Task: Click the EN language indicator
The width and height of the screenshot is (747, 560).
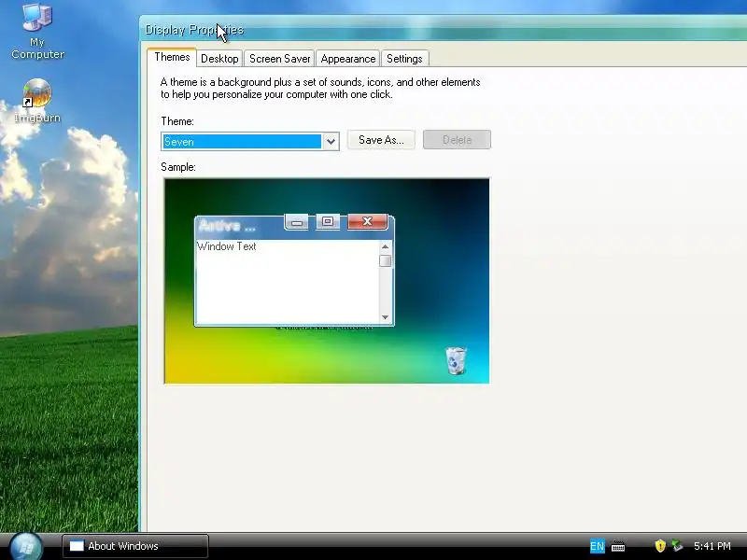Action: (x=597, y=546)
